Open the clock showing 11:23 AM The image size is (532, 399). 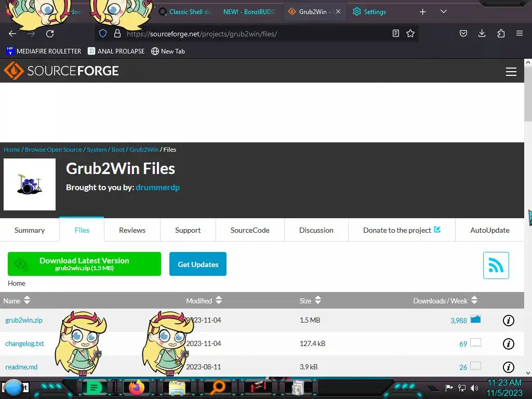coord(504,388)
